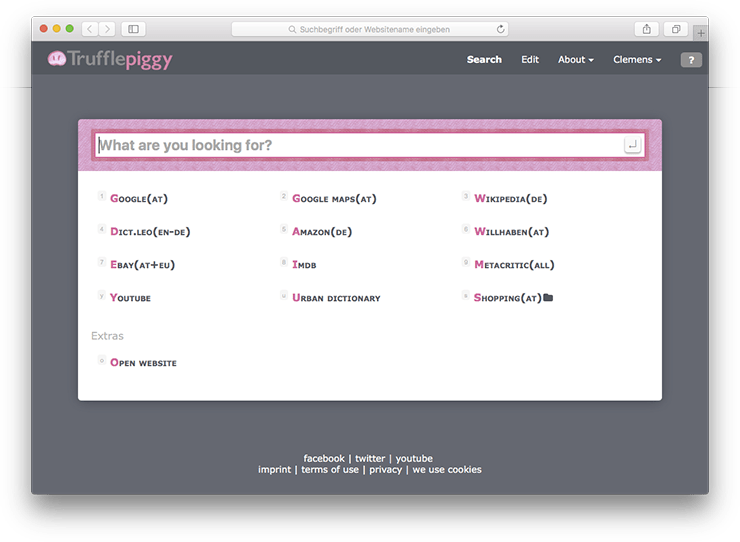
Task: Show all tabs overview icon
Action: pos(676,29)
